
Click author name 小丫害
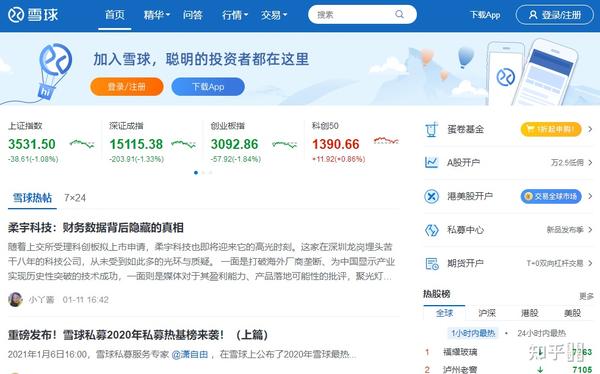[41, 300]
